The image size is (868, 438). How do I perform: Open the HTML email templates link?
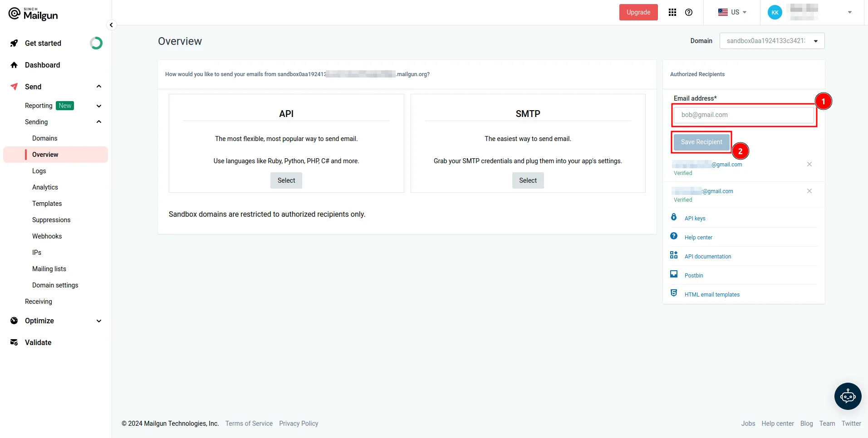point(712,295)
